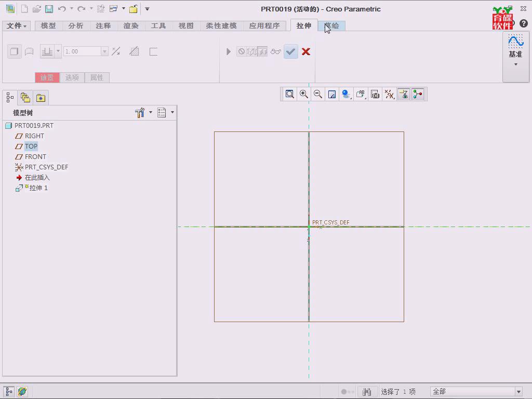Choose extrude as solid option
The width and height of the screenshot is (532, 399).
tap(14, 51)
